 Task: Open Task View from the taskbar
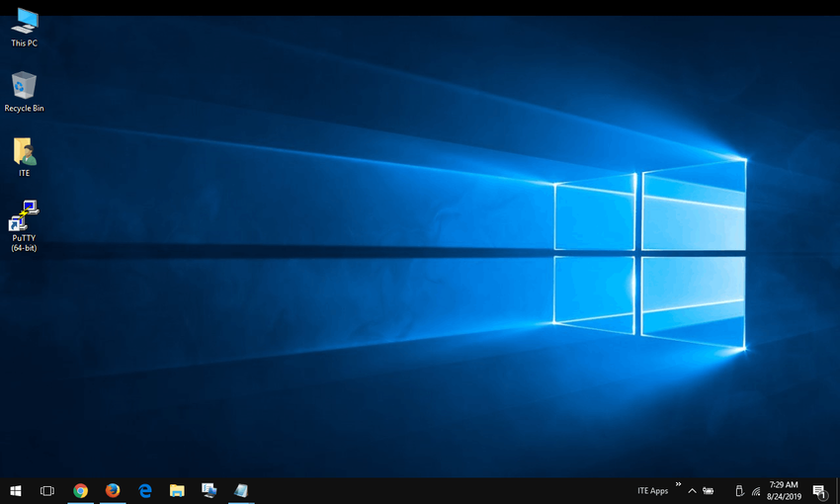46,490
